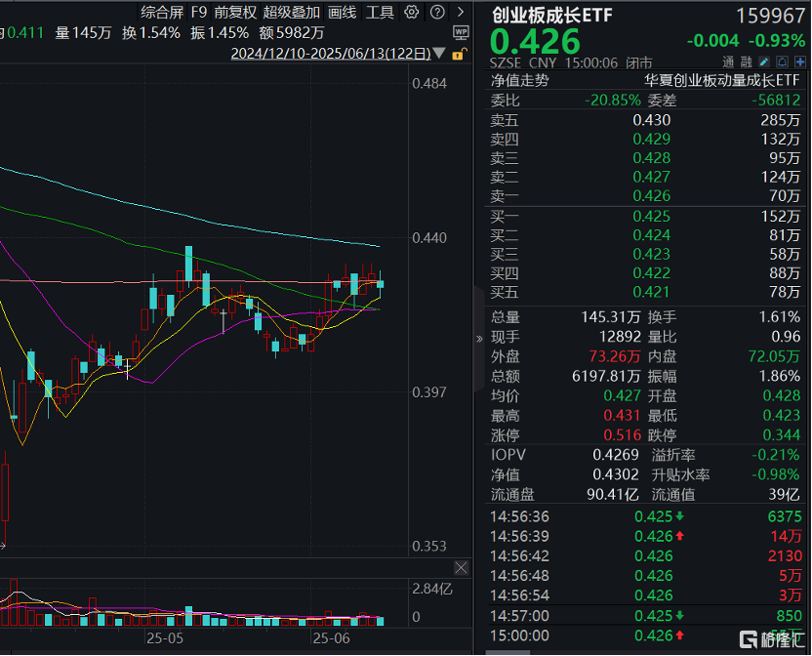Click the 净值 value 0.4302

(x=616, y=474)
